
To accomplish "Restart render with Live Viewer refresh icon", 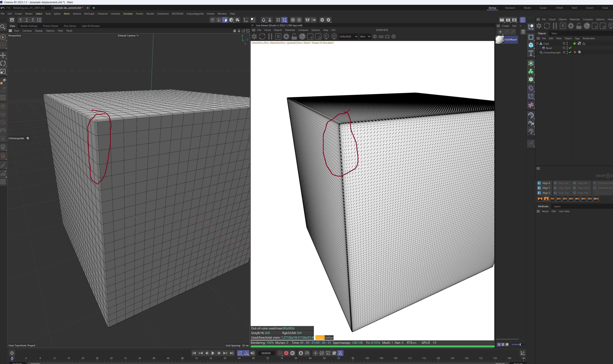I will (262, 37).
